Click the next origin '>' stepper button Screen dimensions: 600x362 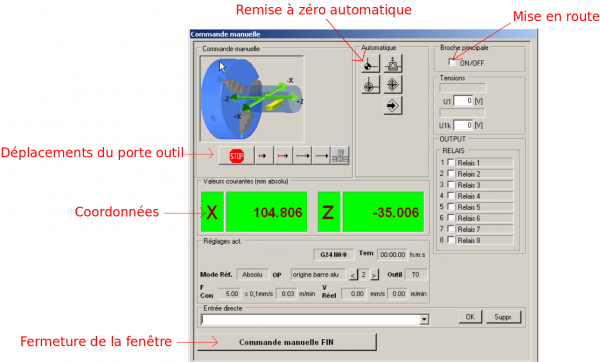374,275
